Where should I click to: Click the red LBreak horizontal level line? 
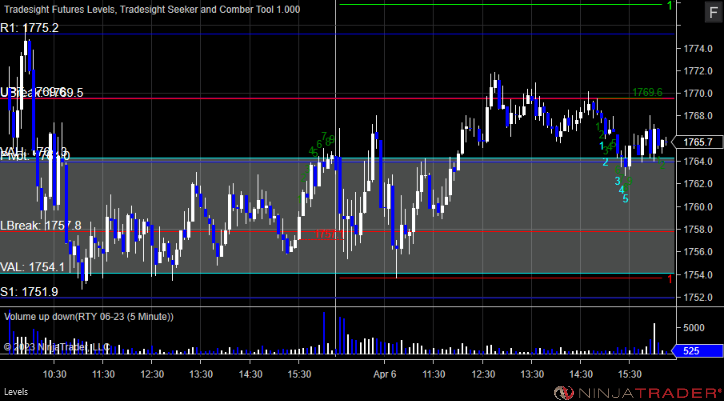coord(338,231)
